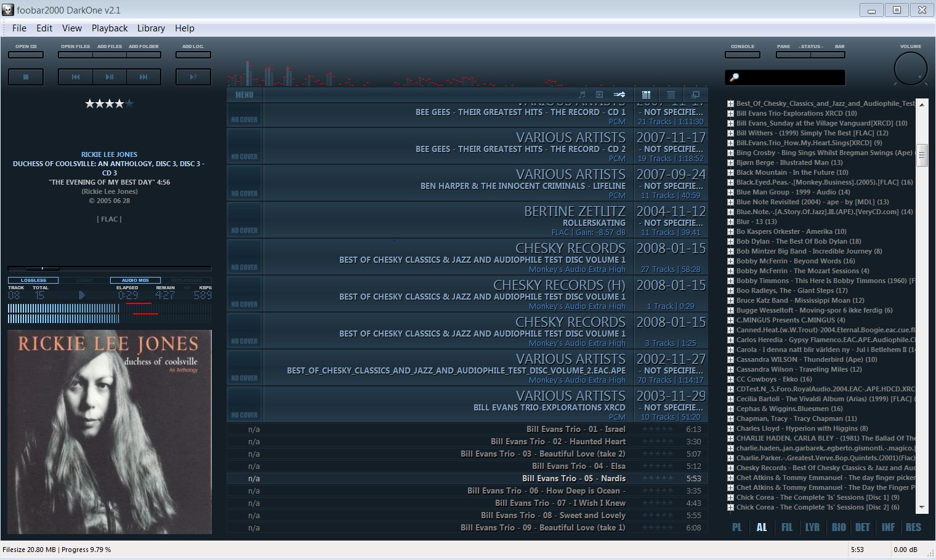Open the Help menu

185,28
